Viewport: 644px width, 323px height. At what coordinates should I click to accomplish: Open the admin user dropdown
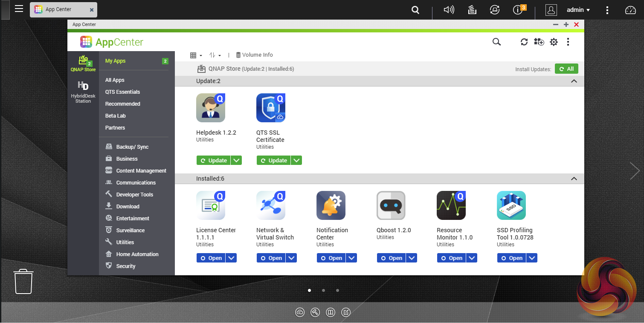(x=578, y=10)
